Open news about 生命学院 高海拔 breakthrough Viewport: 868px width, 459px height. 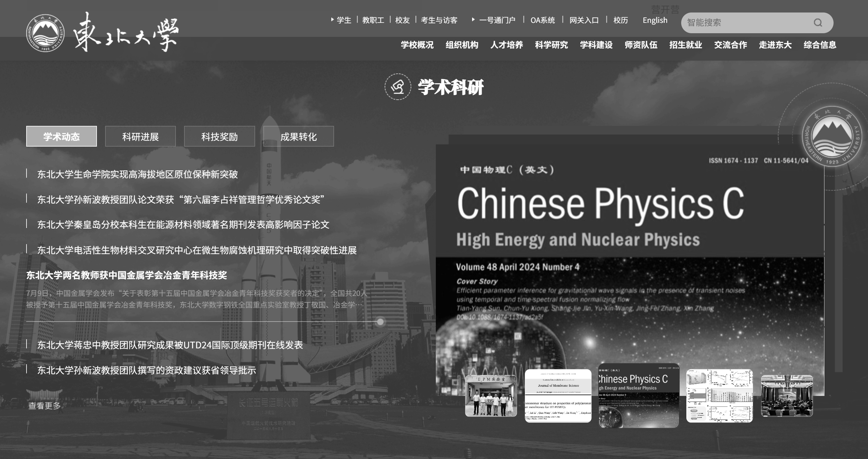click(137, 174)
